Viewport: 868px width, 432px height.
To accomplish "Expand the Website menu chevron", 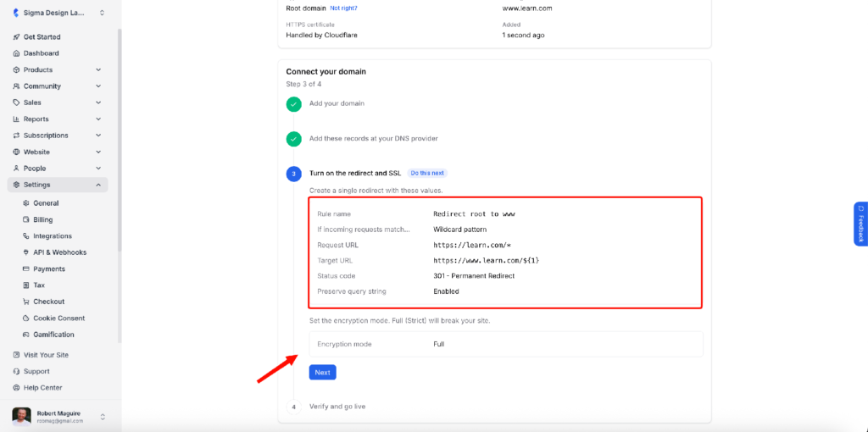I will [x=98, y=152].
